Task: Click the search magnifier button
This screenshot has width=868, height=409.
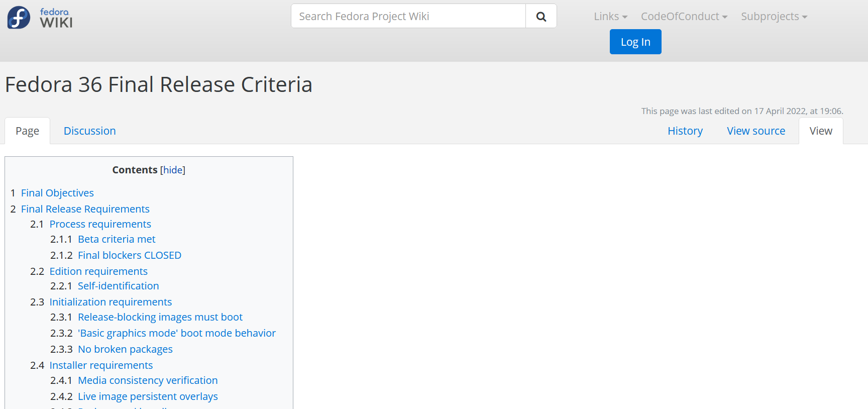Action: point(541,16)
